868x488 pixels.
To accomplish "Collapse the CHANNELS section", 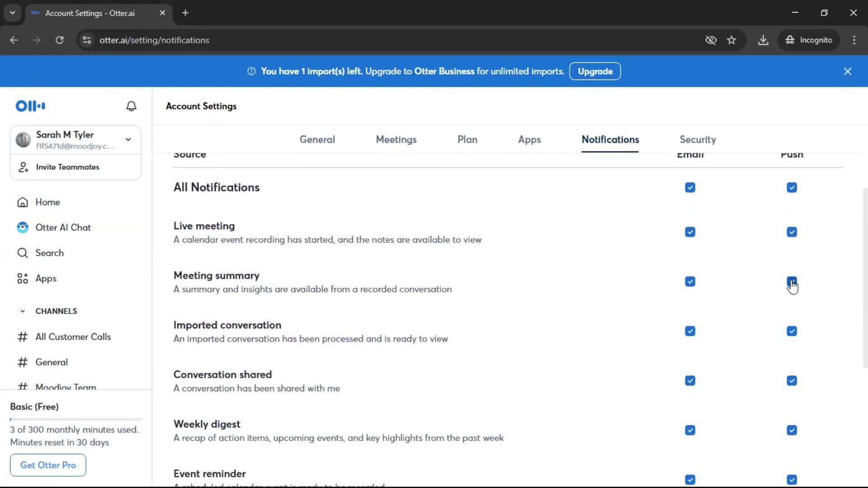I will 23,311.
